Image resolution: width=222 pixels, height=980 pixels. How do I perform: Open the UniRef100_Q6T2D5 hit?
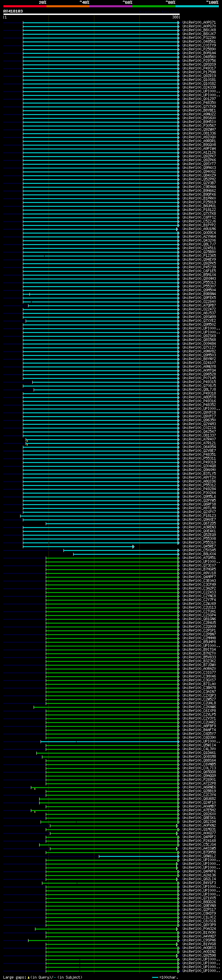[199, 524]
